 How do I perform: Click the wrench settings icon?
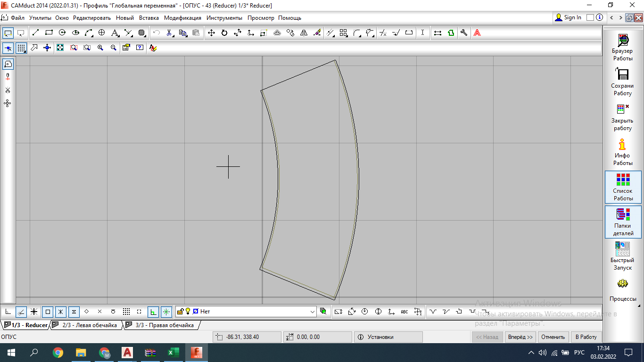point(464,33)
